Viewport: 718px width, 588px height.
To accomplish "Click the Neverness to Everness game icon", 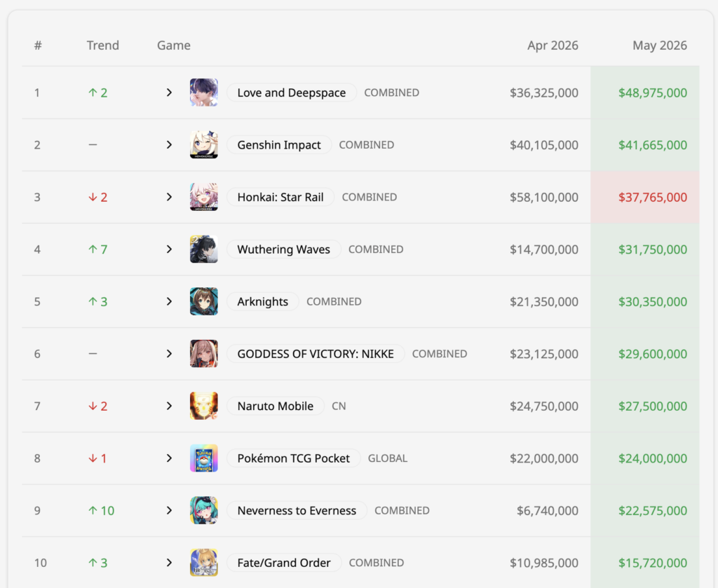I will (204, 510).
